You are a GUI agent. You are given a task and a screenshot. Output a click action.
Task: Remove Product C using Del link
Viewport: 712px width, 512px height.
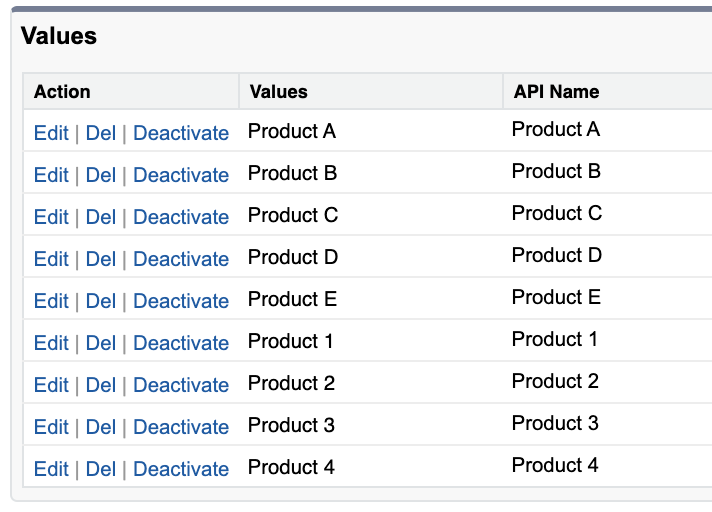[101, 217]
